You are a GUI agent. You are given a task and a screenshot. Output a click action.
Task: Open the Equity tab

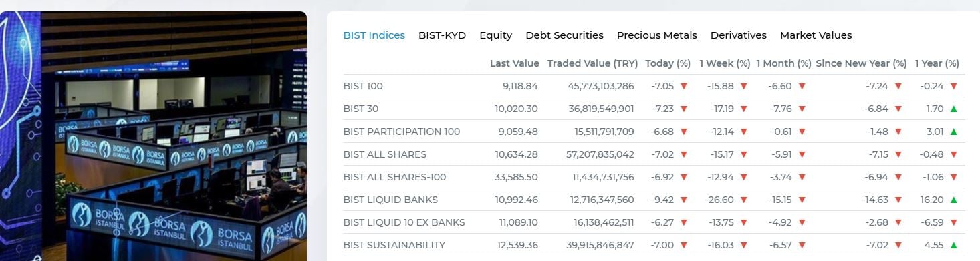click(x=495, y=35)
